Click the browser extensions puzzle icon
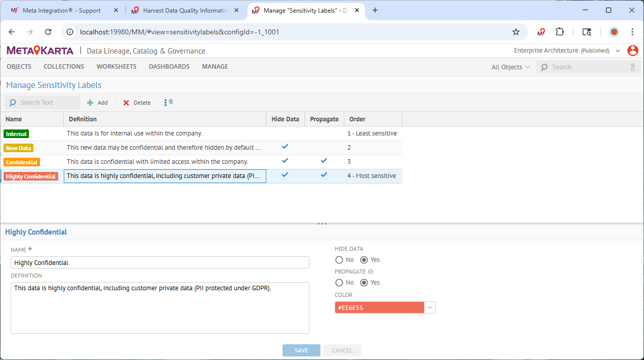The image size is (644, 360). 559,31
